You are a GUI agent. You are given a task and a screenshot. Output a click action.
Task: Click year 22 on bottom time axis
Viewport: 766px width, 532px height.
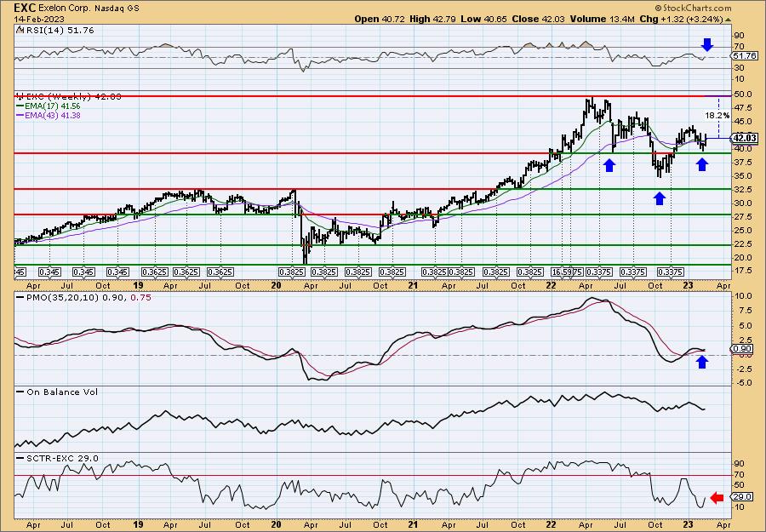[551, 525]
